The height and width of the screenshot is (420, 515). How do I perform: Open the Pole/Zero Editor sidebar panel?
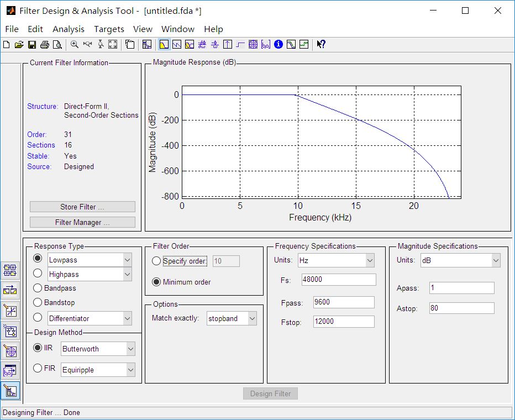[10, 351]
